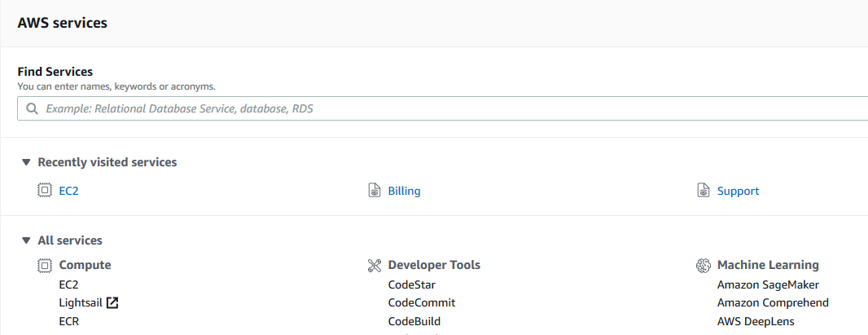Click the Compute category heading

(85, 265)
